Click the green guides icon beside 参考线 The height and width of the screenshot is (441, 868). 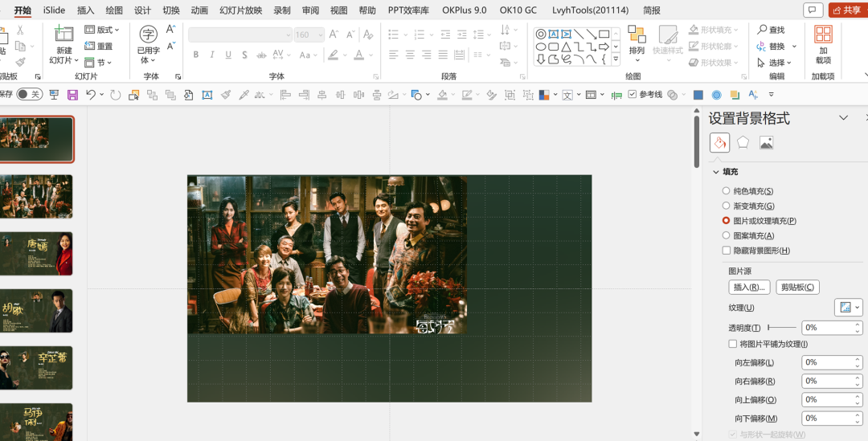(616, 95)
